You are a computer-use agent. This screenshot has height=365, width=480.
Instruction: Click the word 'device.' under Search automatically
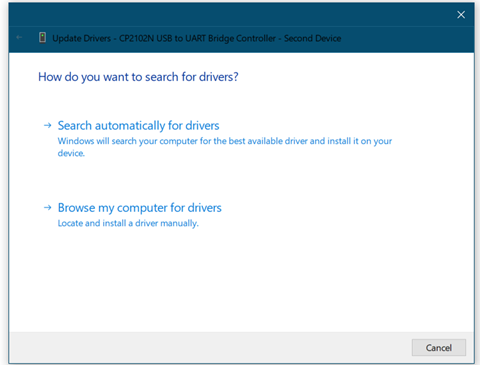[x=71, y=153]
